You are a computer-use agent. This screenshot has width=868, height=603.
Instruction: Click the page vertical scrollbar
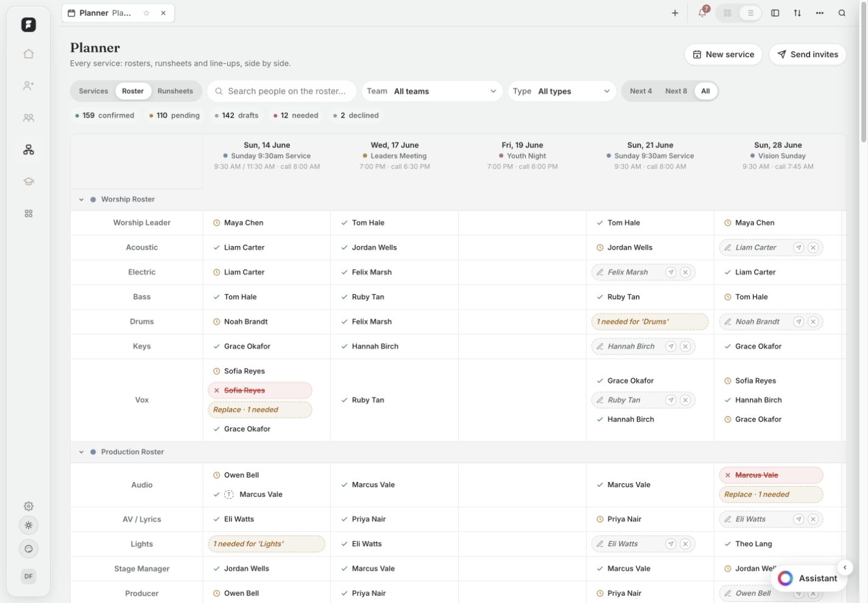click(864, 73)
